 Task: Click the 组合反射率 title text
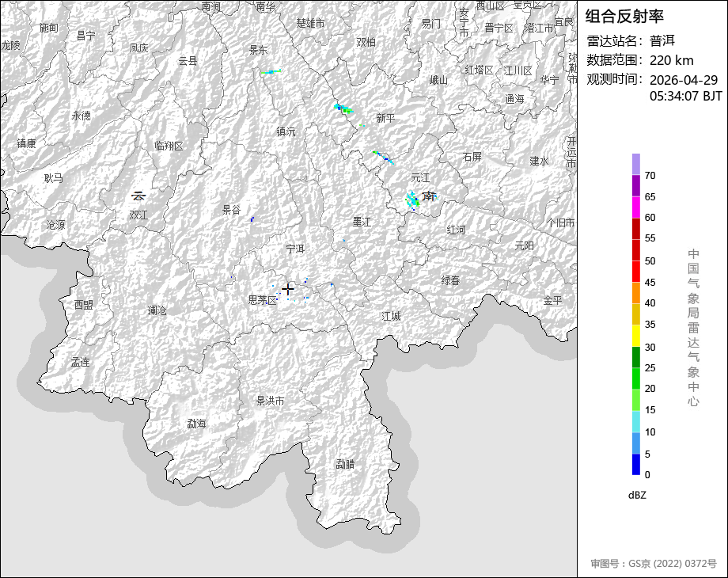[624, 16]
